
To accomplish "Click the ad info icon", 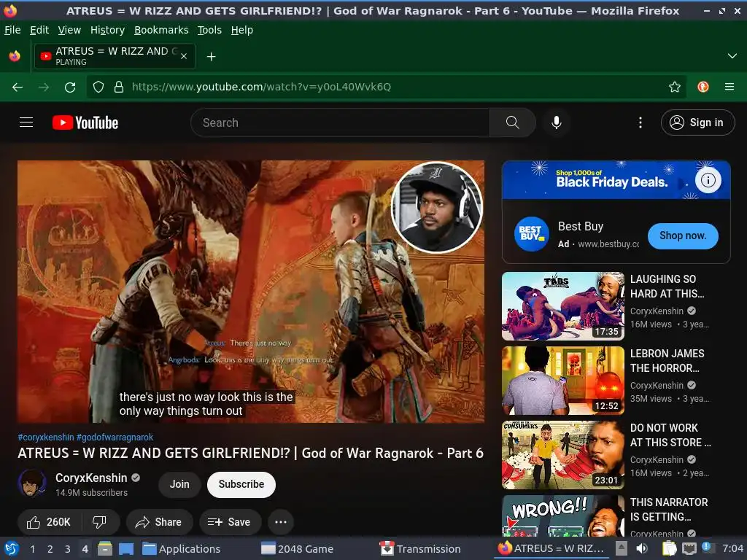I will 708,180.
